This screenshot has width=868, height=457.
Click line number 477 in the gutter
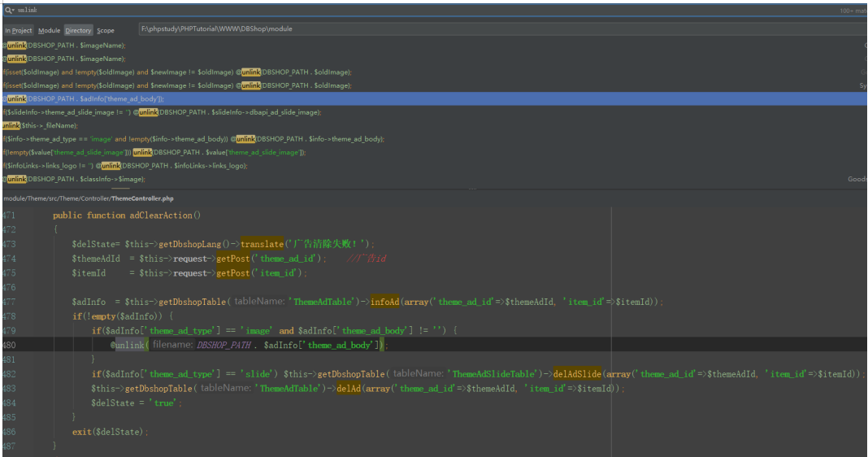10,302
